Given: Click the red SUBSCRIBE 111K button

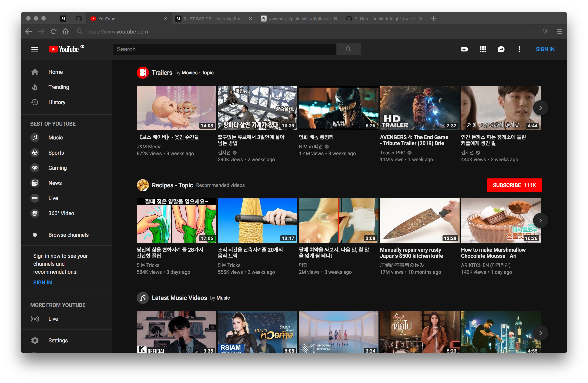Looking at the screenshot, I should pyautogui.click(x=514, y=185).
